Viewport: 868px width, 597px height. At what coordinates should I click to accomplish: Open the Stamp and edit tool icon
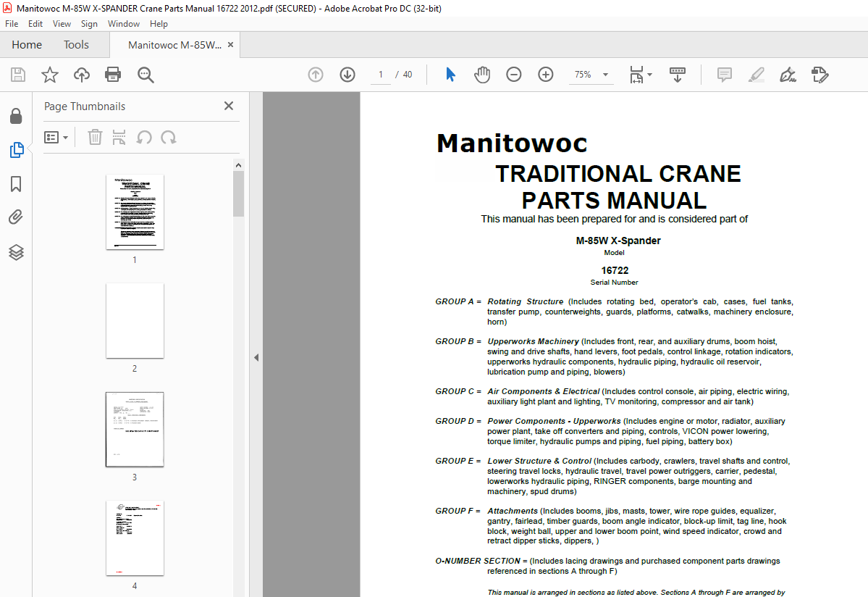[x=819, y=75]
